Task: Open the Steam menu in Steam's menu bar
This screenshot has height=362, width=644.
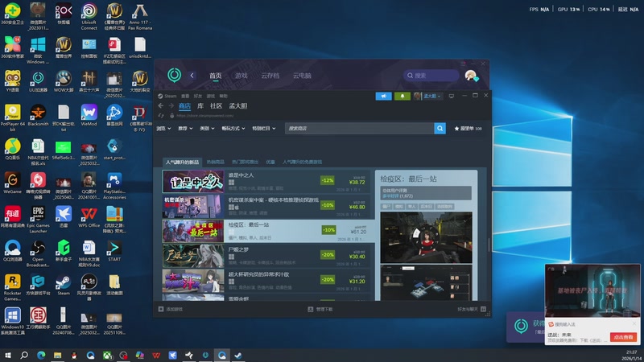Action: (x=170, y=96)
